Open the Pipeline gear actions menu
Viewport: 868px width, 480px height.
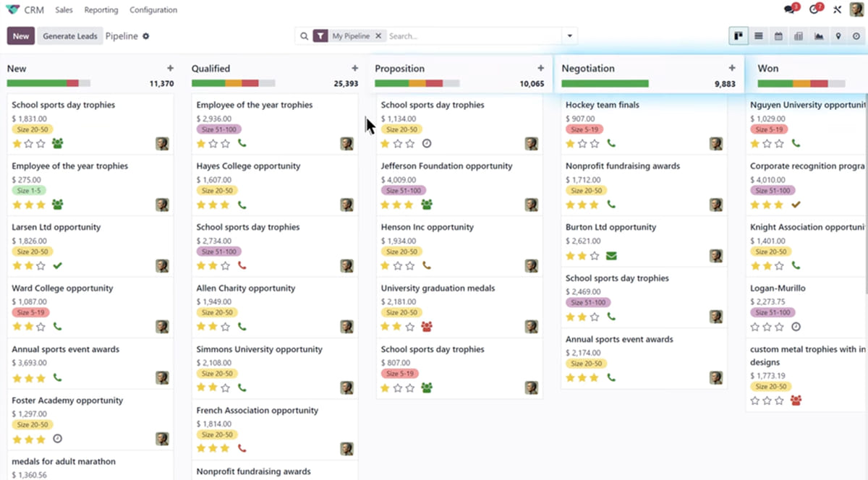tap(145, 36)
